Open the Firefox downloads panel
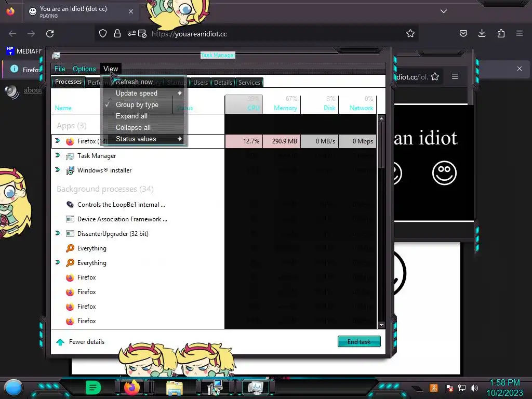 [482, 33]
